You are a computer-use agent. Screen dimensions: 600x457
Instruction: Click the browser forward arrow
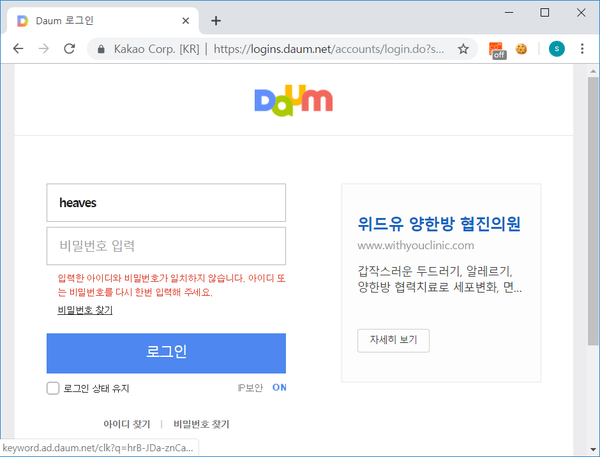(44, 49)
